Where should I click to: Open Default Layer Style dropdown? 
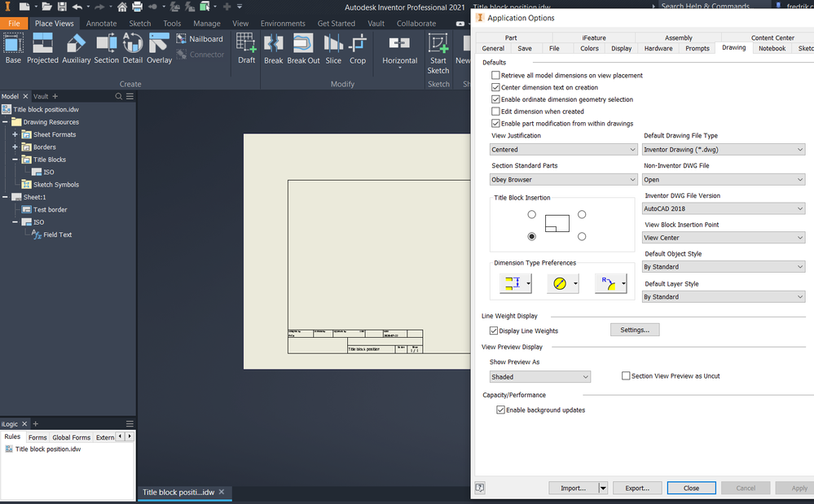click(x=724, y=296)
